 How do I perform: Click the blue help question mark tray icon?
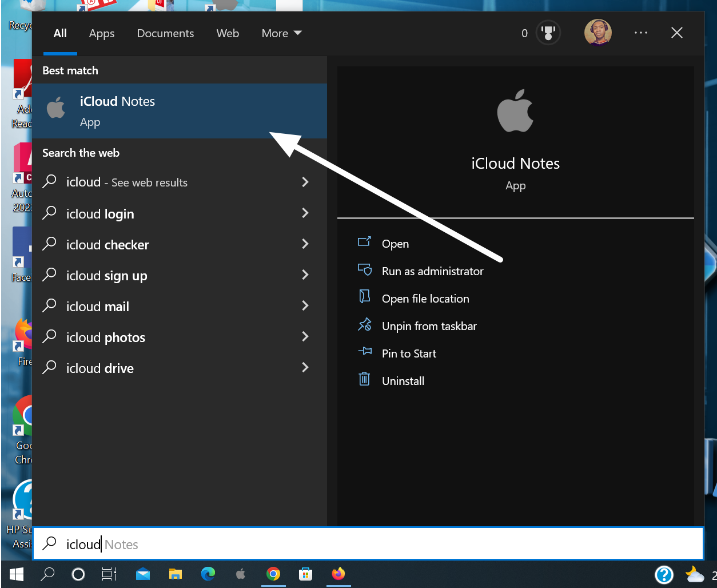click(x=664, y=574)
